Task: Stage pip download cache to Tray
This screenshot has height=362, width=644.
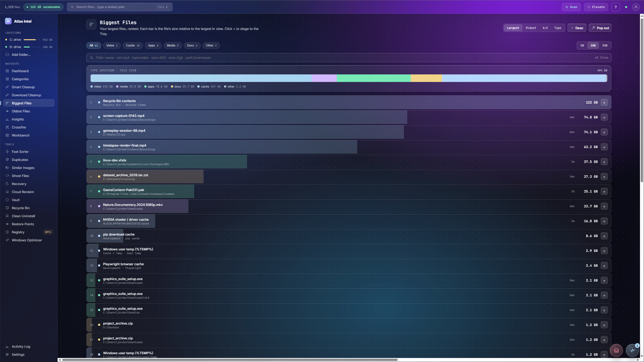Action: coord(604,236)
